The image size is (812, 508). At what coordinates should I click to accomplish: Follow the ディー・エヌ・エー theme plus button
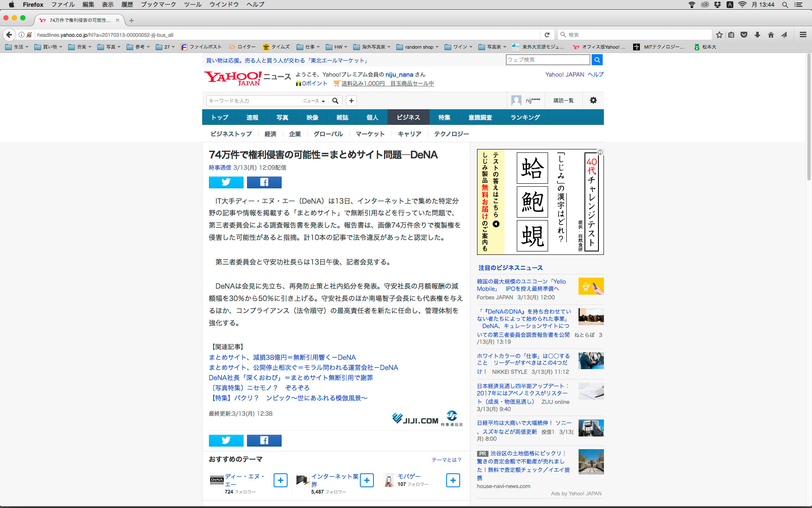click(x=280, y=480)
